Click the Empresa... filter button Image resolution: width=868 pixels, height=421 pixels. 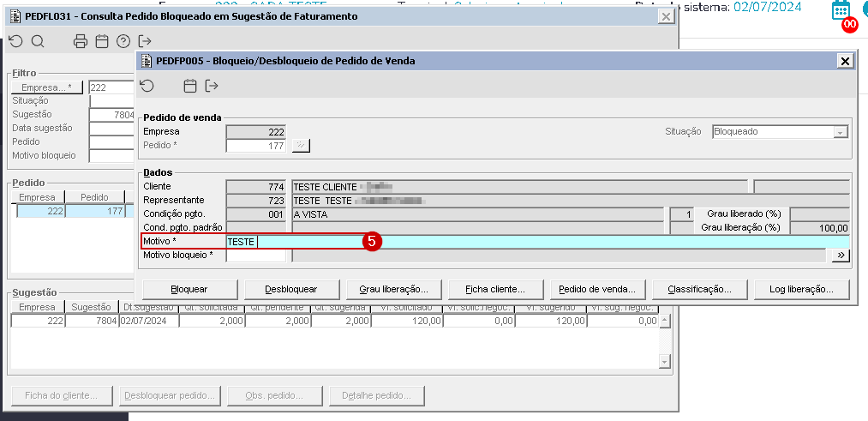click(x=47, y=87)
